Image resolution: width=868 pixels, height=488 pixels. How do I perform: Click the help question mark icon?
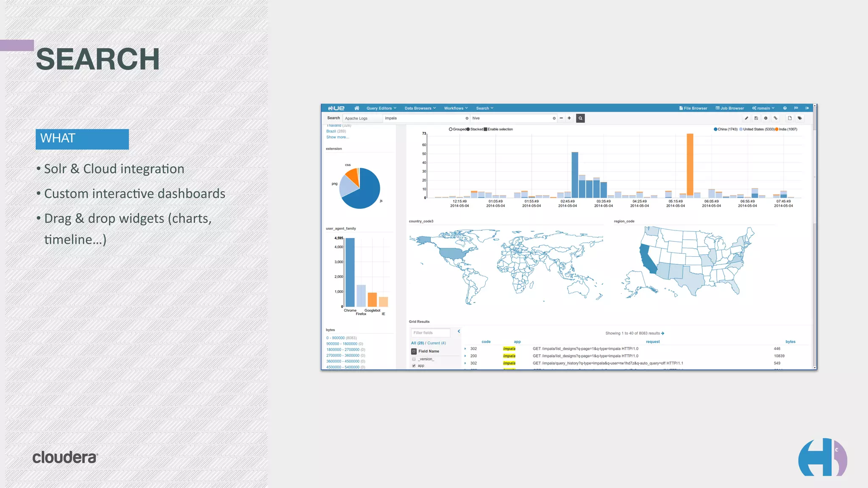785,108
